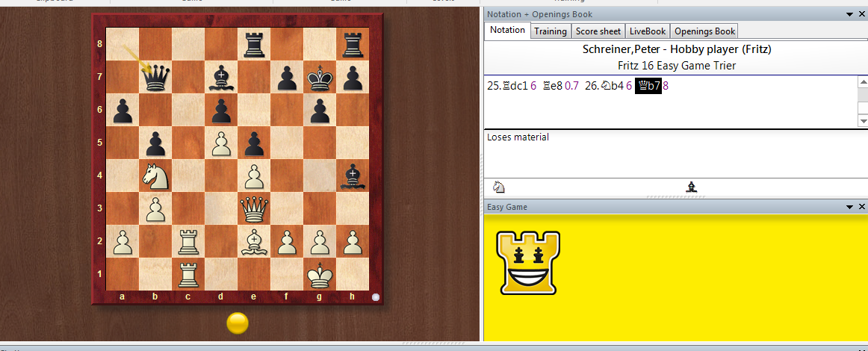
Task: Open the LiveBook tab
Action: coord(647,31)
